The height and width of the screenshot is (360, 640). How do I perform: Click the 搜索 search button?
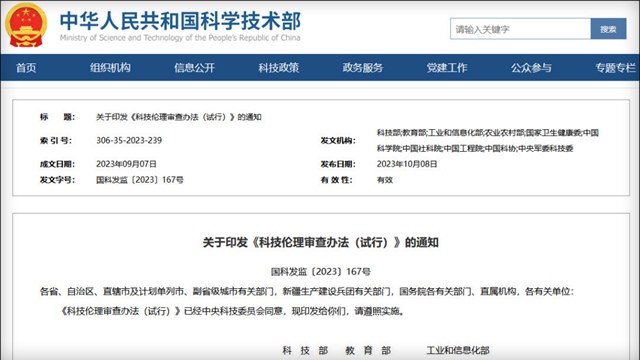point(608,29)
